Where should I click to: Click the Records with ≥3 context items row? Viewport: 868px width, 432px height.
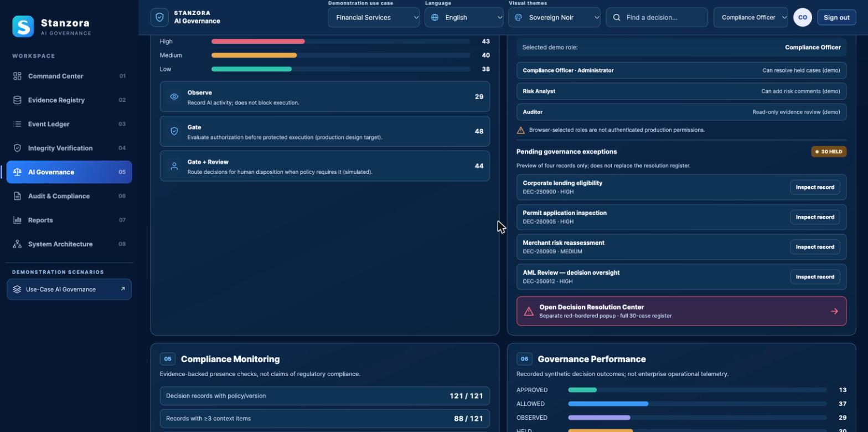(325, 419)
